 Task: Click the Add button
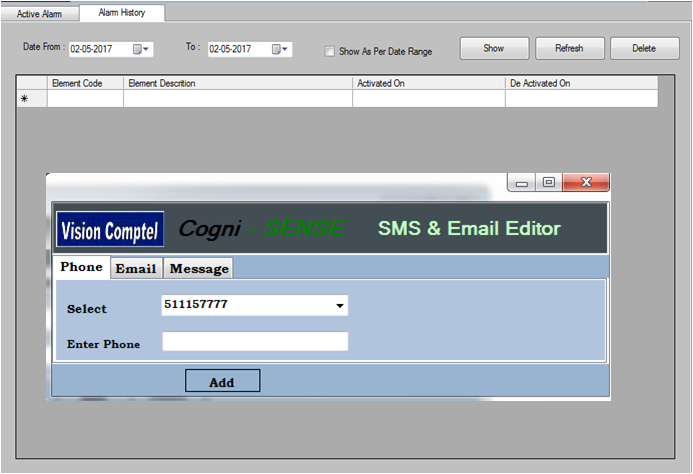click(x=222, y=382)
